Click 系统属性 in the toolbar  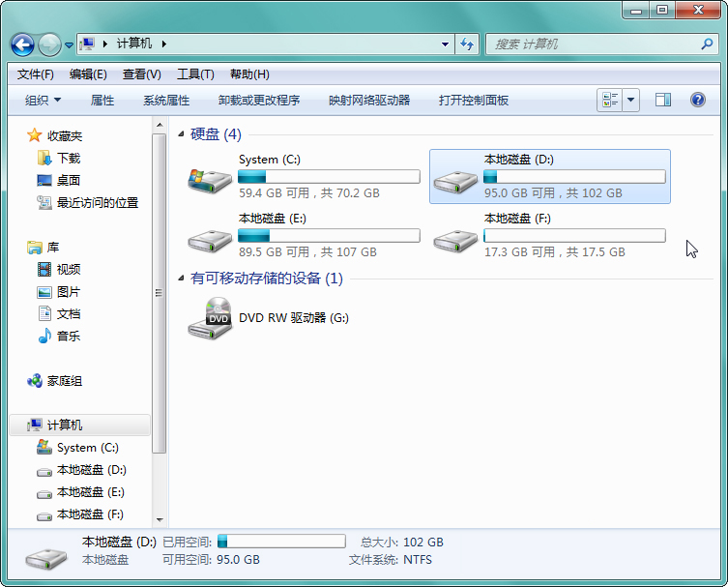click(166, 101)
